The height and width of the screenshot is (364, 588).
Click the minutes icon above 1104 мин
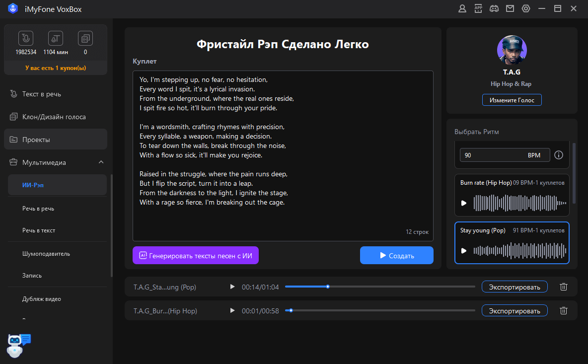56,38
